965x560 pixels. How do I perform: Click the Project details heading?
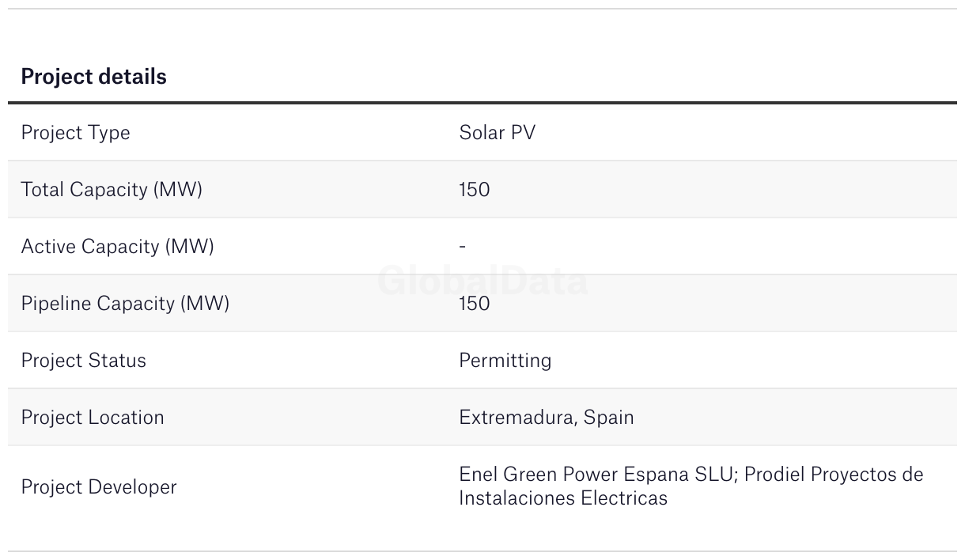point(93,77)
